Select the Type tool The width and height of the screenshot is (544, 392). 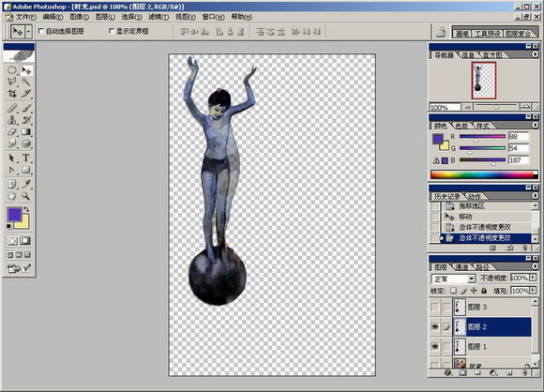(26, 158)
